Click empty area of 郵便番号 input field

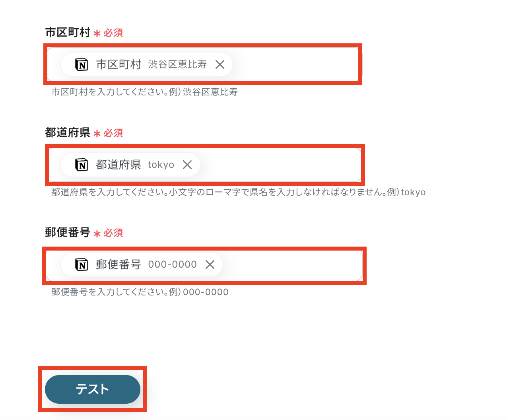coord(292,264)
